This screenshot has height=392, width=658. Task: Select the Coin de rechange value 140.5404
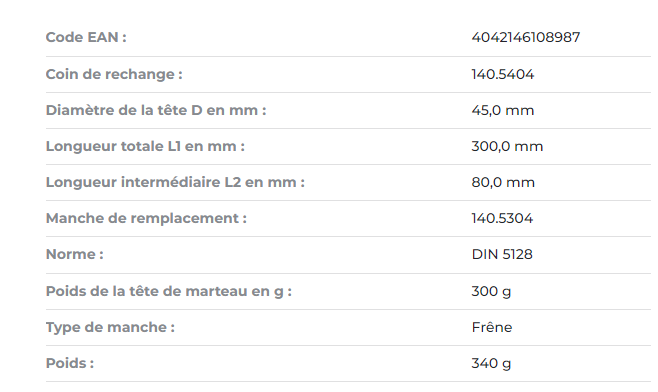pos(502,74)
